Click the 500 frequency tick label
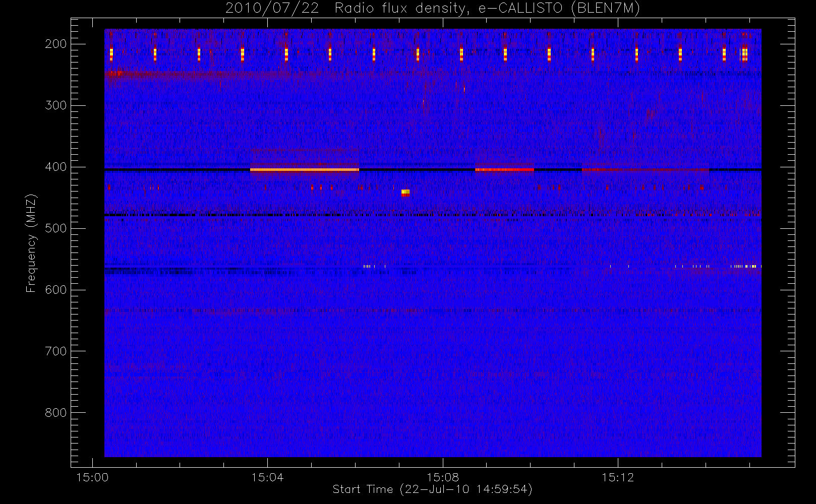This screenshot has width=816, height=504. (56, 228)
